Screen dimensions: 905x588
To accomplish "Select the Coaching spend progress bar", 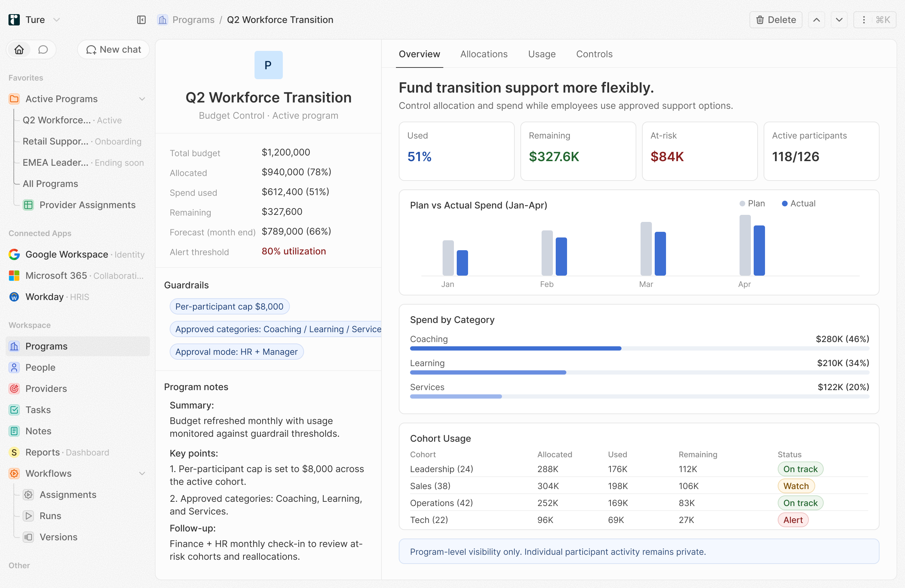I will 639,348.
